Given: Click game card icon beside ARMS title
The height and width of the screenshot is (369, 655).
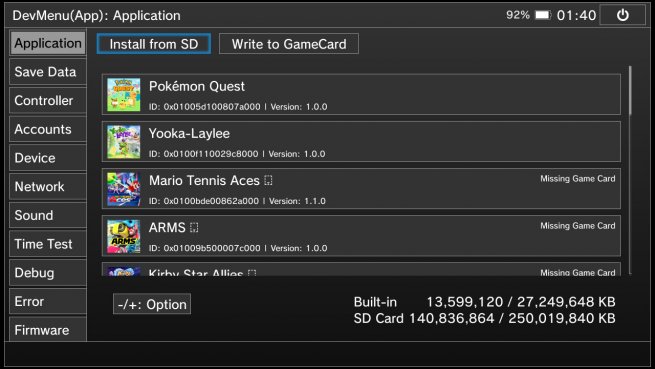Looking at the screenshot, I should [194, 228].
